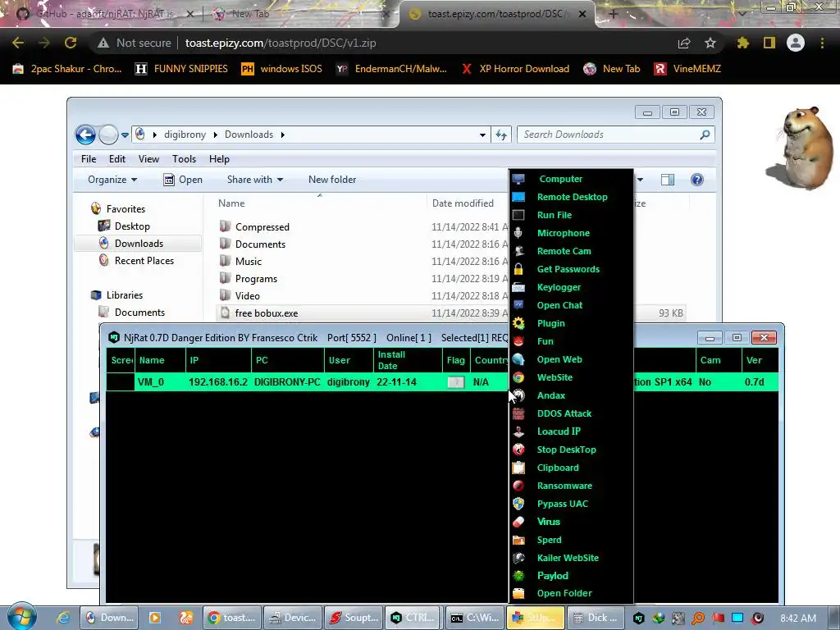The width and height of the screenshot is (840, 630).
Task: Open the Tools menu in Explorer
Action: pos(184,159)
